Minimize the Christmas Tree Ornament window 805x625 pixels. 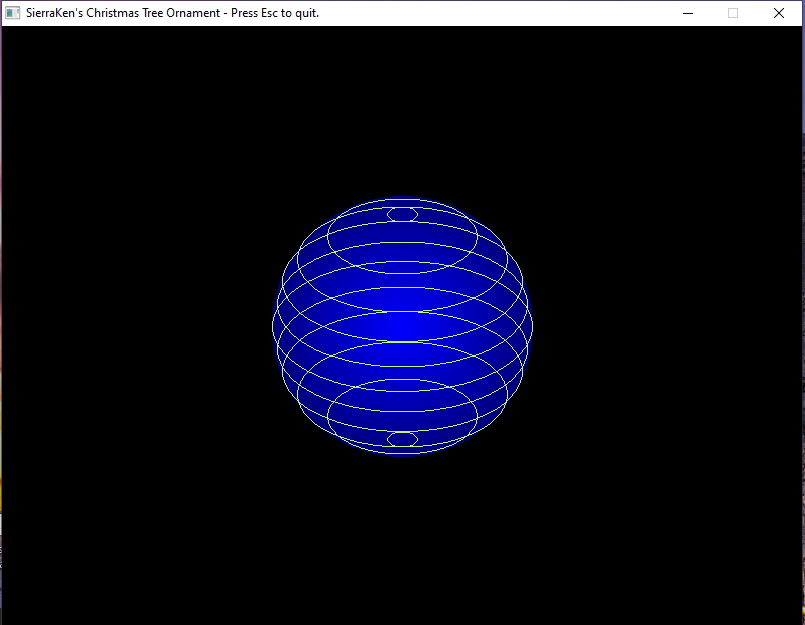click(688, 13)
